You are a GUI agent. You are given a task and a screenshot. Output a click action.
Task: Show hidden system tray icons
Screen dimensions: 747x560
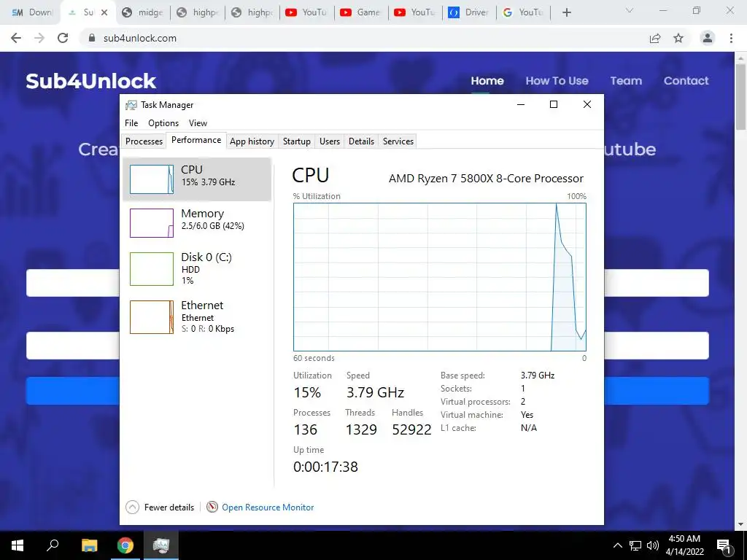(x=617, y=545)
